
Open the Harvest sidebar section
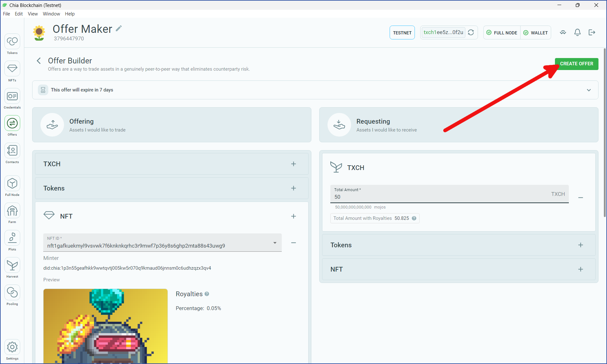[12, 268]
